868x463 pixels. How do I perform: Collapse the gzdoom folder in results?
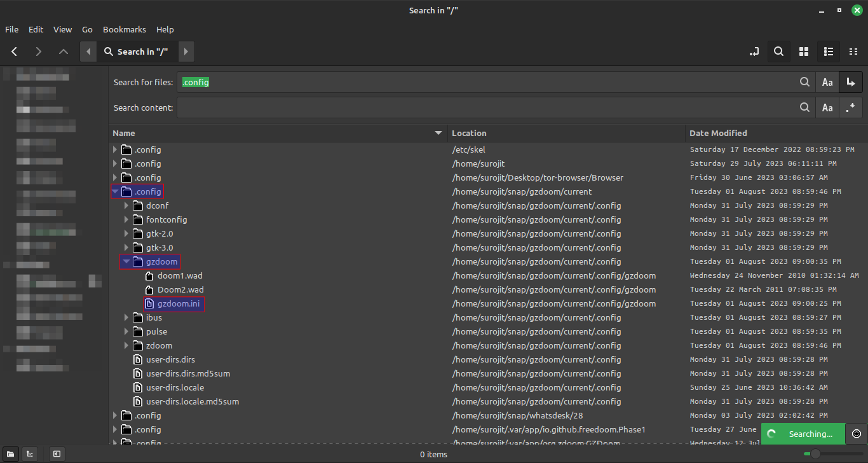[x=125, y=261]
